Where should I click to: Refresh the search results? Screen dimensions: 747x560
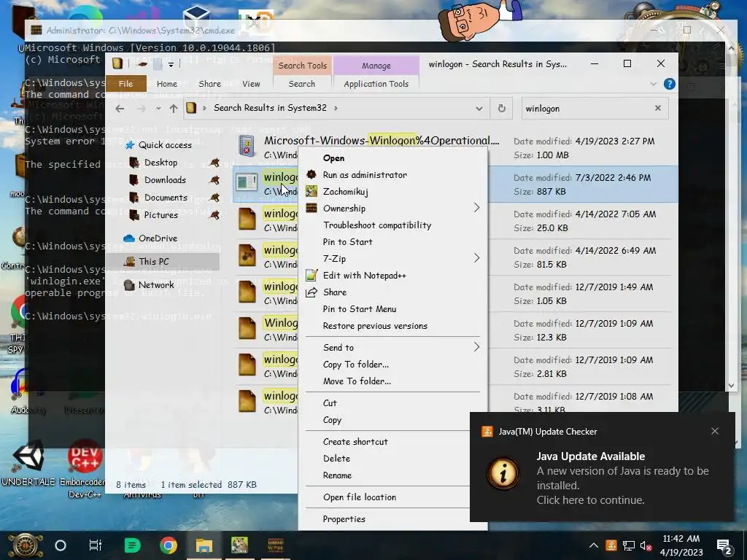point(502,108)
